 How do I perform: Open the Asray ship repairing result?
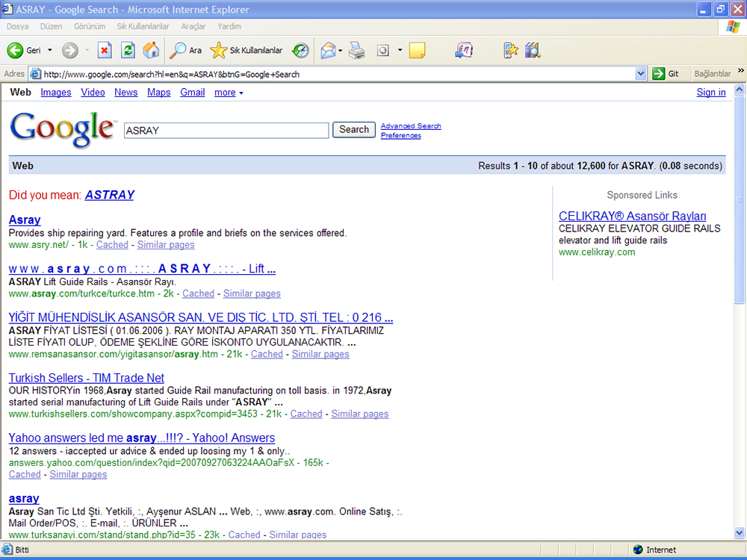click(25, 220)
